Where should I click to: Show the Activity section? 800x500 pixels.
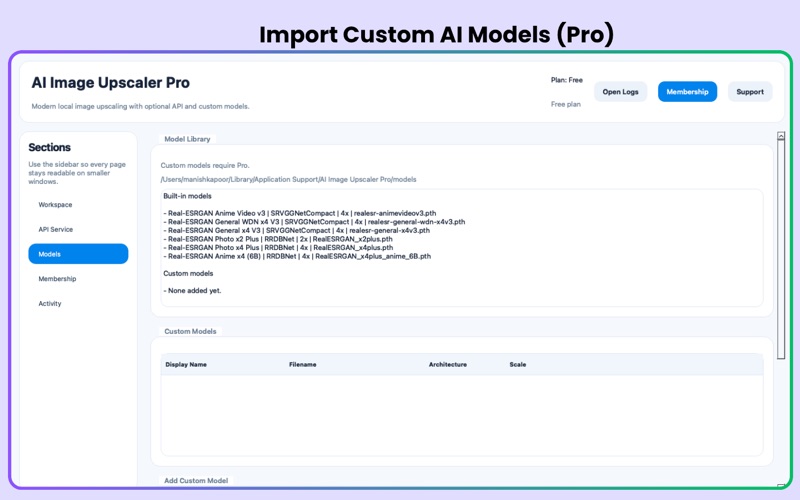coord(78,303)
